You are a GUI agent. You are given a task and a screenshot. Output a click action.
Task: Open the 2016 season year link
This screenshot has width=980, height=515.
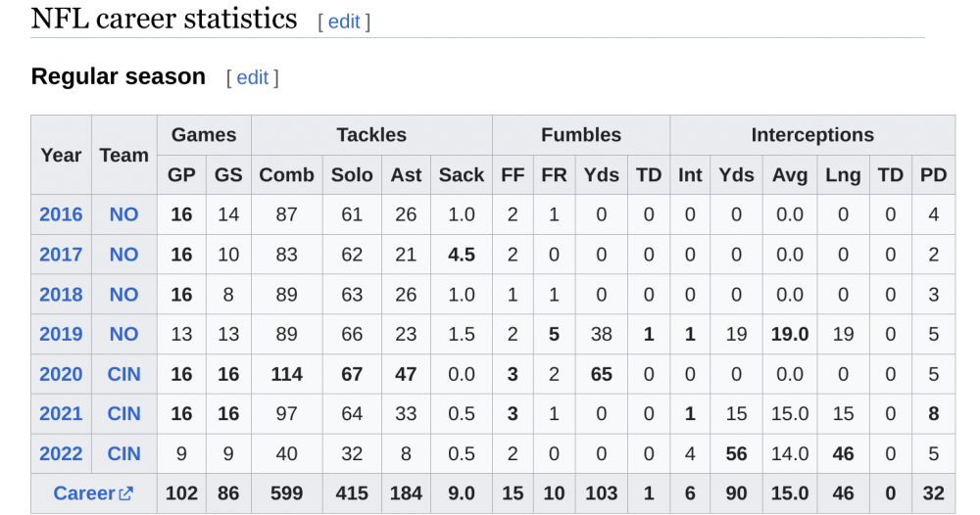pyautogui.click(x=61, y=214)
